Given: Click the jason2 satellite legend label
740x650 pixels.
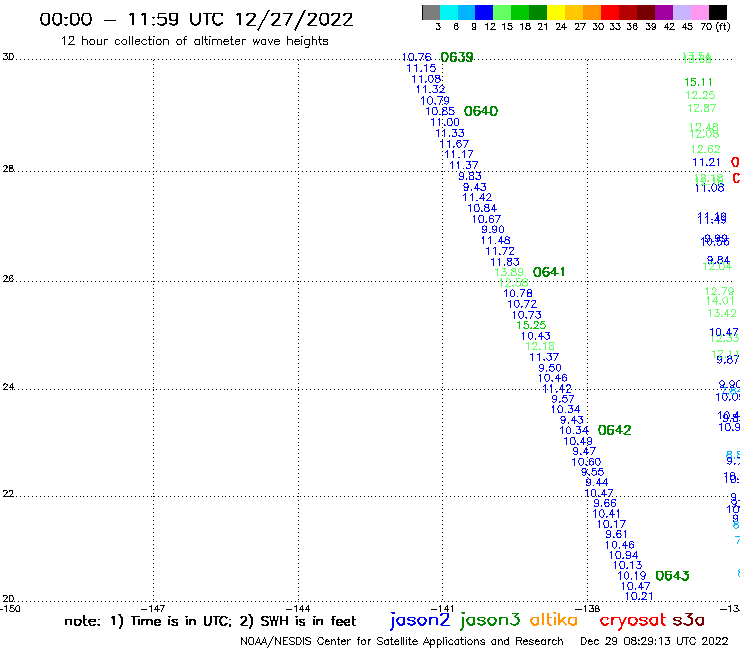Looking at the screenshot, I should pos(420,621).
